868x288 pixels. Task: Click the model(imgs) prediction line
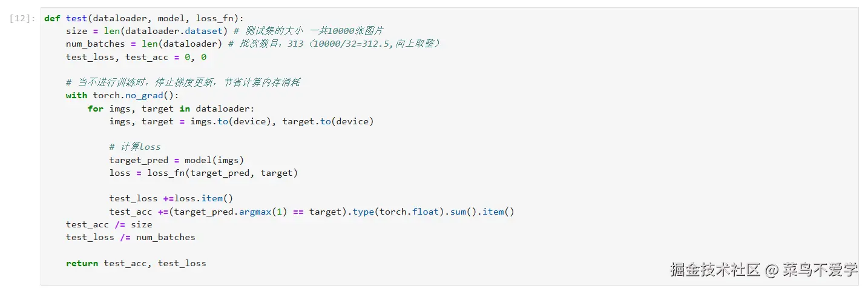pyautogui.click(x=176, y=160)
